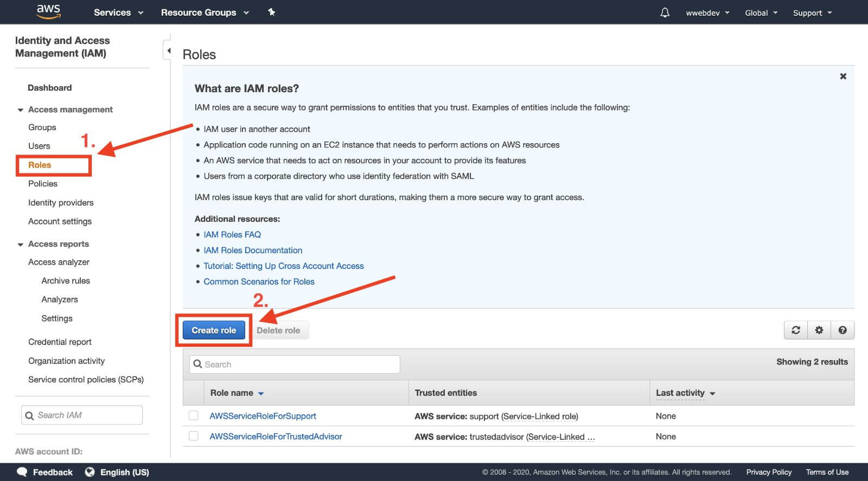Open Access analyzer in sidebar
This screenshot has width=868, height=481.
pos(59,262)
